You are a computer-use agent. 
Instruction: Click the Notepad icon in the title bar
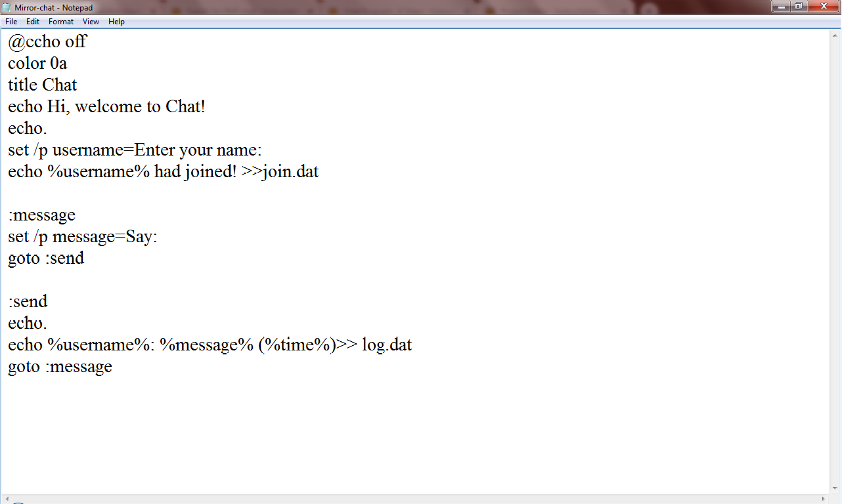7,7
